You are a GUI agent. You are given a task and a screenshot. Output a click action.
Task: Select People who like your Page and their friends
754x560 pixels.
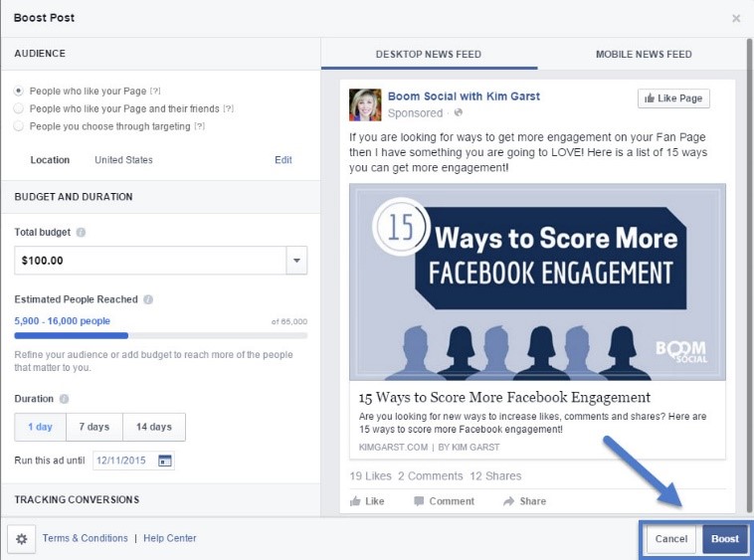coord(18,108)
